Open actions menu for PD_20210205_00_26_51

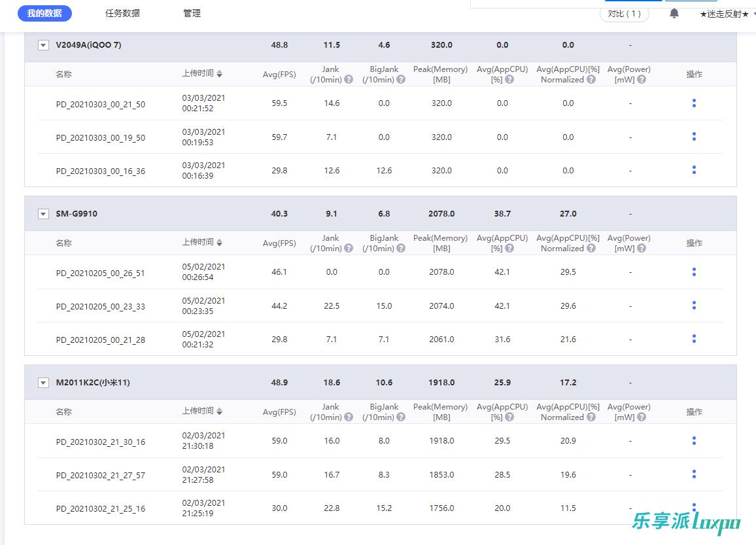pyautogui.click(x=694, y=272)
